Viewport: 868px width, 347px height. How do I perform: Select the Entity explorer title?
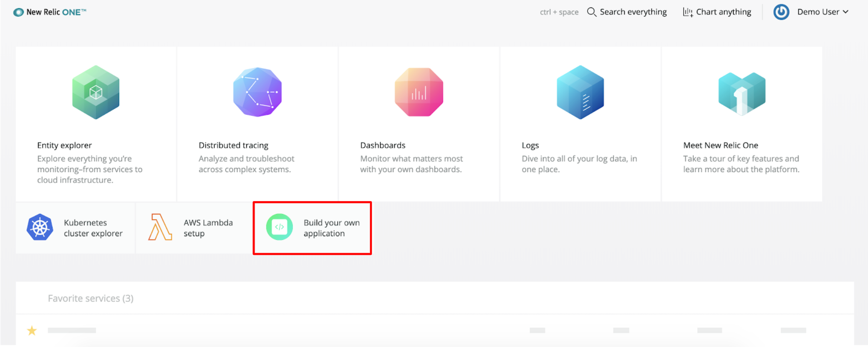64,145
